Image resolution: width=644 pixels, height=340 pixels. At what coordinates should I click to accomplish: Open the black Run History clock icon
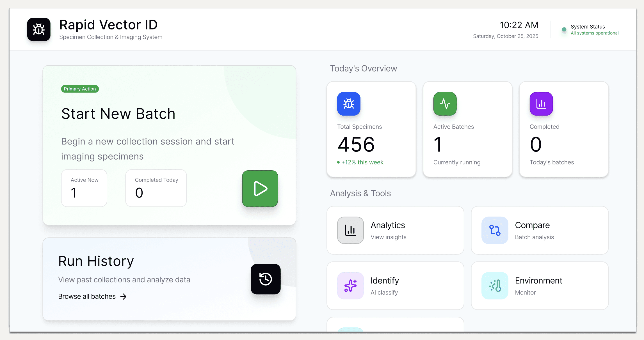click(x=265, y=279)
